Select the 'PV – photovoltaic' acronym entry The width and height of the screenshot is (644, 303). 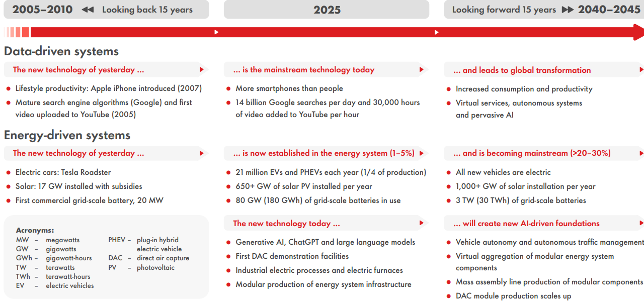coord(141,267)
